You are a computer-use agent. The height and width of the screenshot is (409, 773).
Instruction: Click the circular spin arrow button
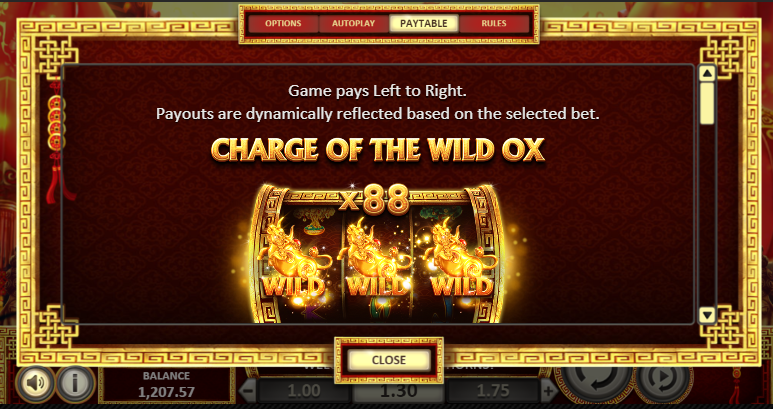point(597,383)
